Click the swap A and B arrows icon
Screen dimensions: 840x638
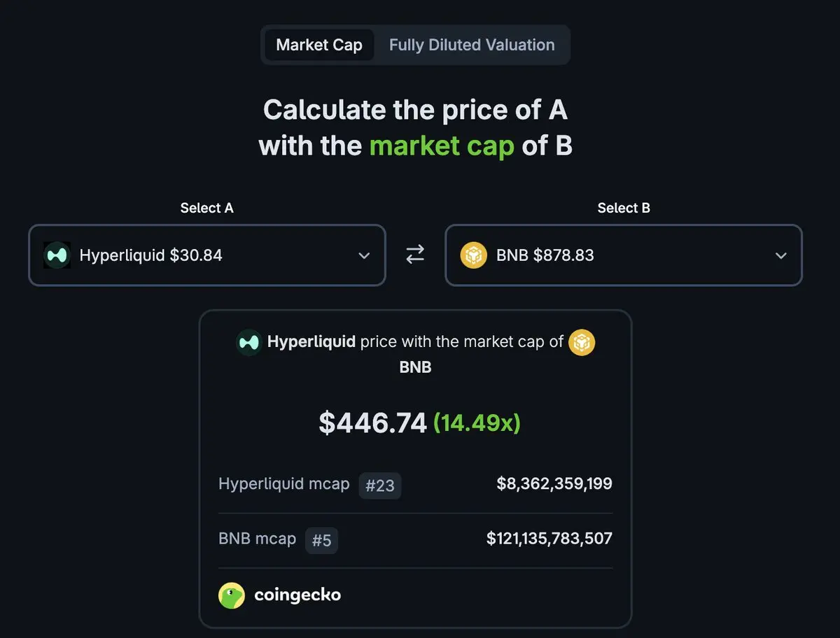click(415, 255)
